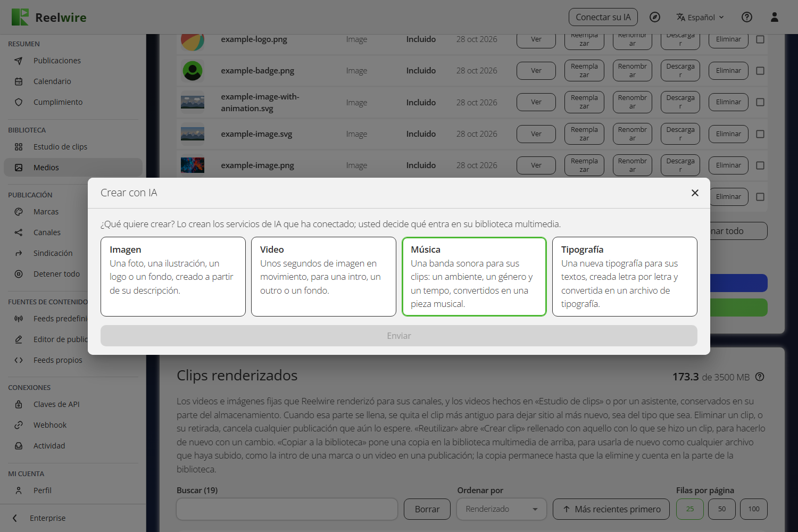
Task: Choose the Música creation option
Action: [x=474, y=277]
